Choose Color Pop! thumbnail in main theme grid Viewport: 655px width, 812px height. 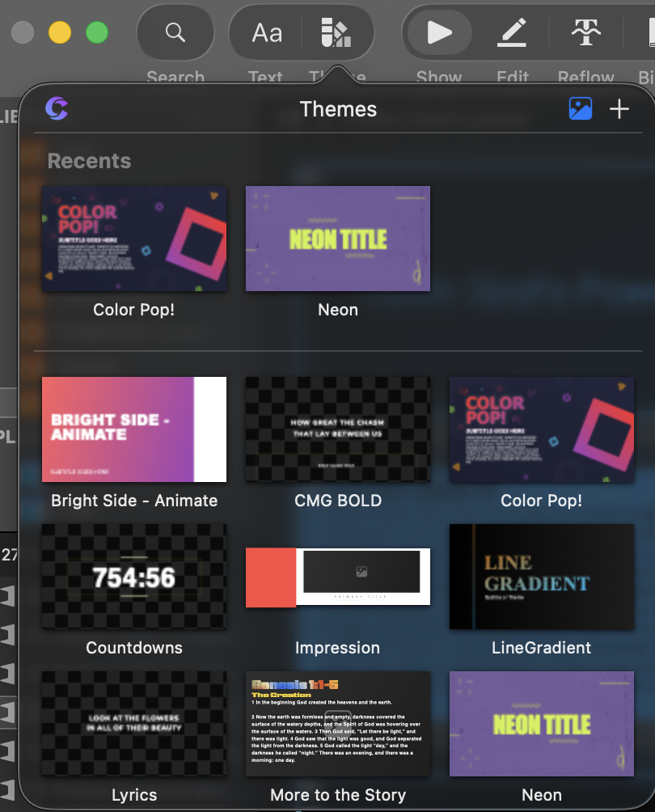point(542,429)
